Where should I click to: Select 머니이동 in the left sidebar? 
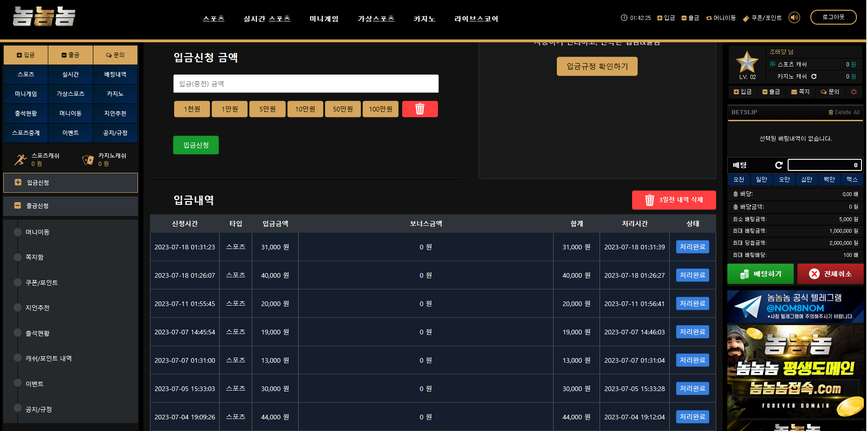tap(37, 232)
